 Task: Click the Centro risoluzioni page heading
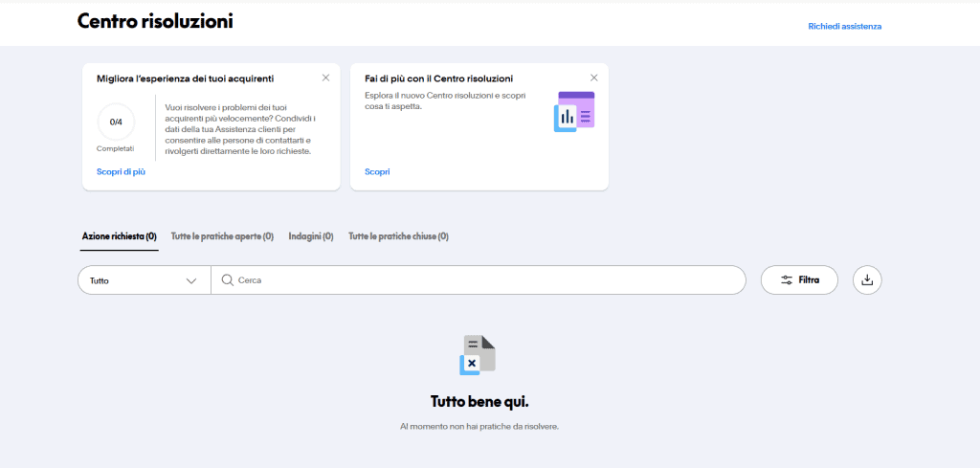pos(155,20)
